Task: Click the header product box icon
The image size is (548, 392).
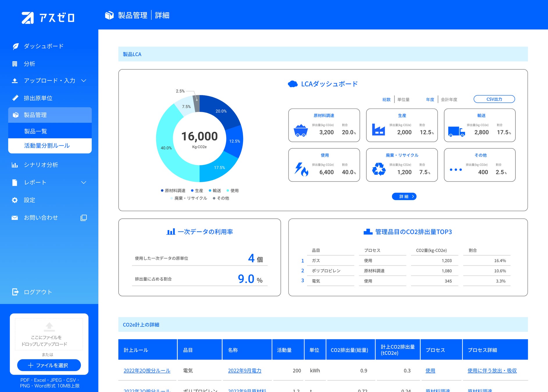Action: point(109,15)
